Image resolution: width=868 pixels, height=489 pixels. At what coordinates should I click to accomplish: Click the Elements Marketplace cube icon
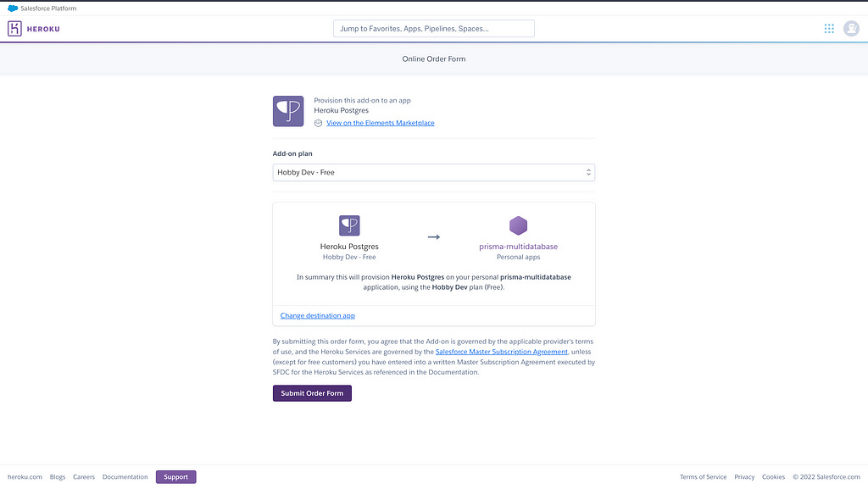(x=319, y=124)
